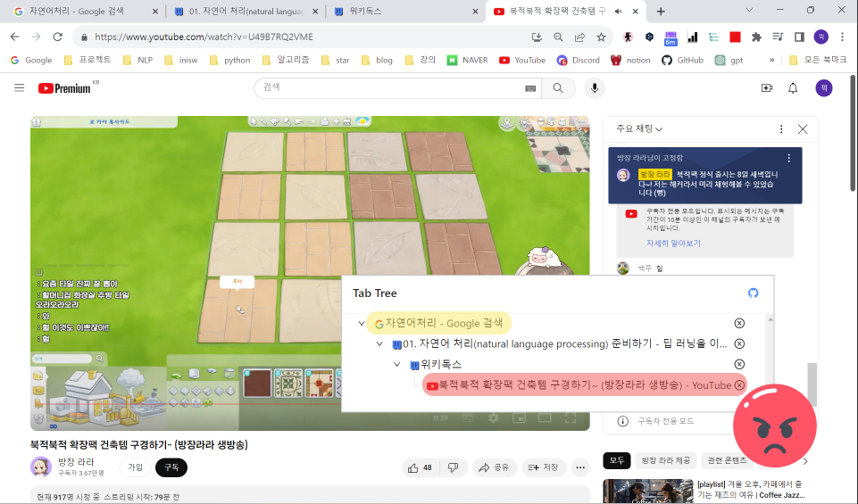This screenshot has width=858, height=504.
Task: Open the YouTube hamburger guide menu
Action: [19, 88]
